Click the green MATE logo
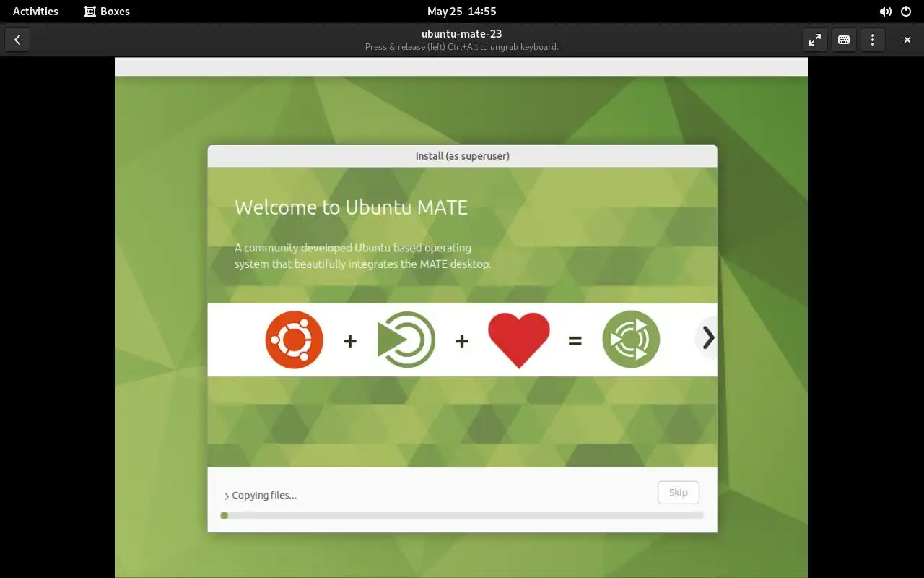Viewport: 924px width, 578px height. 406,340
